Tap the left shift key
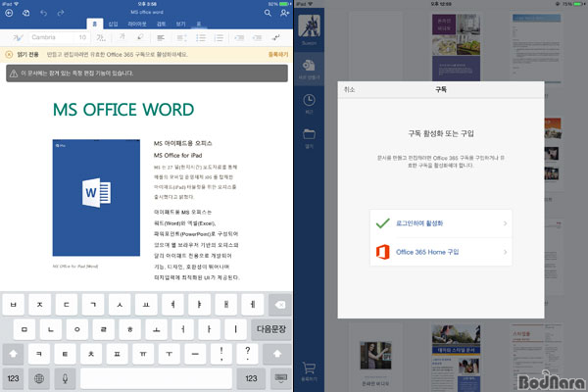The height and width of the screenshot is (392, 588). coord(13,354)
